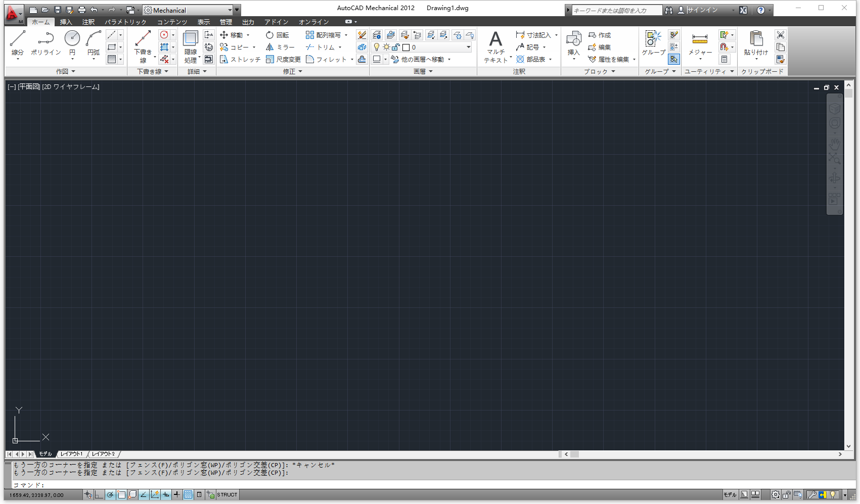Click the viewport [2D ワイヤフレーム] visual style label

click(71, 87)
